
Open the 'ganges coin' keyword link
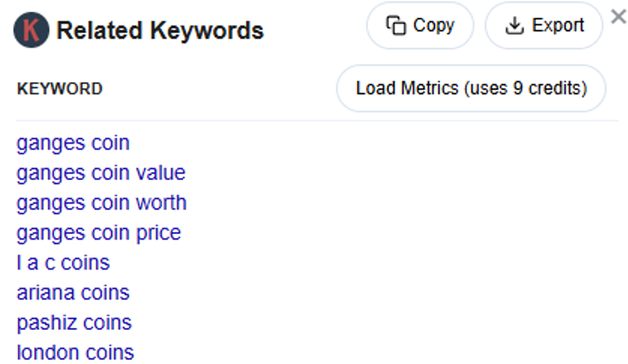(73, 143)
